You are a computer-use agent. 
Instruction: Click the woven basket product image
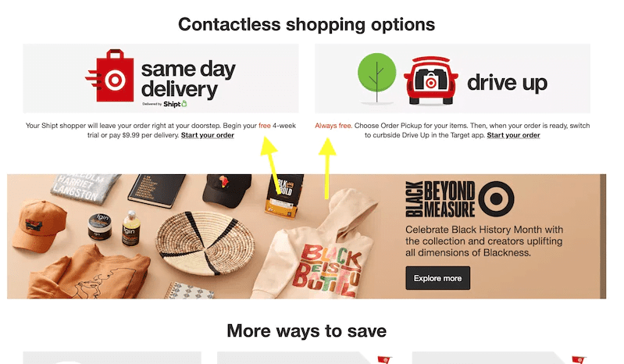[205, 244]
